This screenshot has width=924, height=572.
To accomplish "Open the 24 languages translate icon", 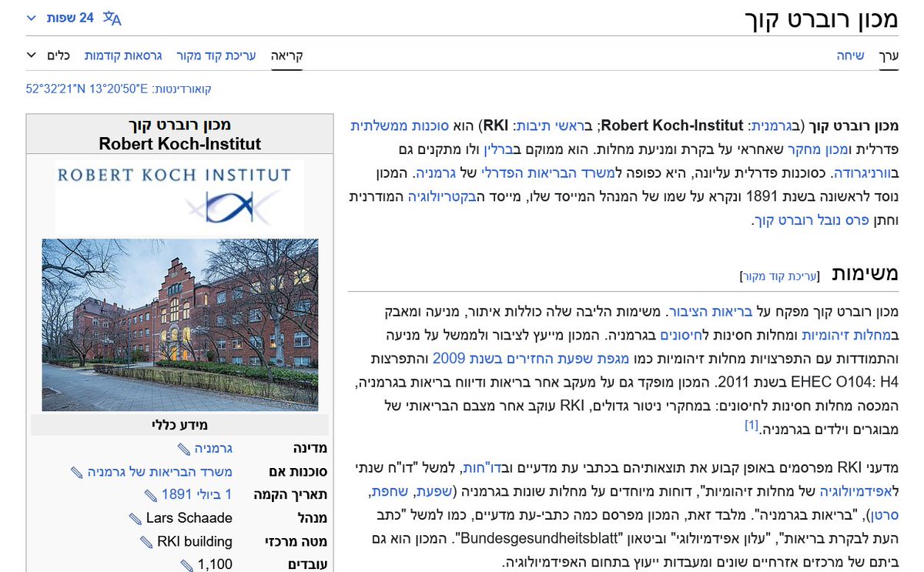I will pos(112,18).
